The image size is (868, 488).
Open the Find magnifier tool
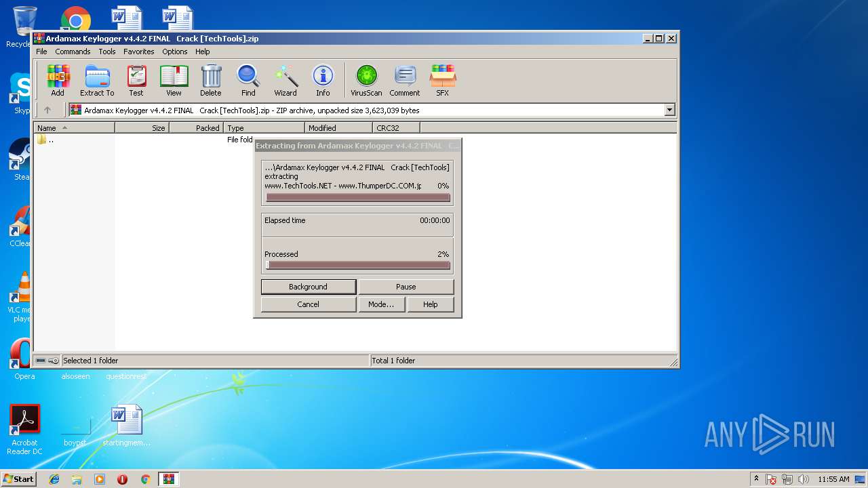pyautogui.click(x=248, y=81)
